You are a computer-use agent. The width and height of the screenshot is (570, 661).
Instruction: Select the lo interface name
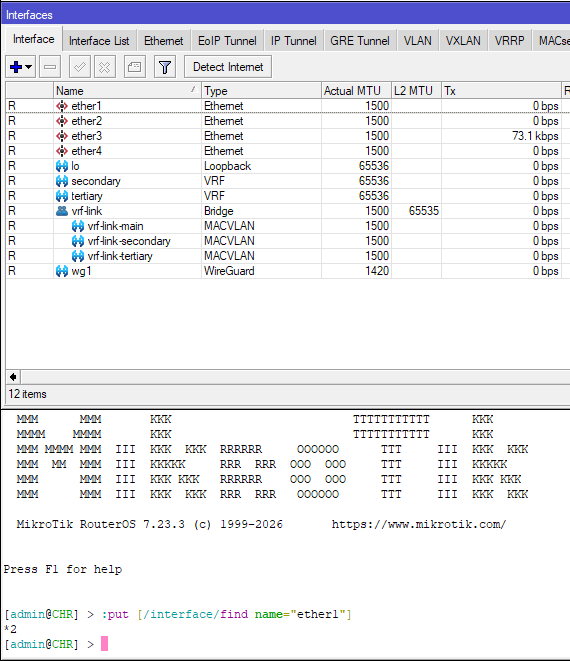coord(75,166)
